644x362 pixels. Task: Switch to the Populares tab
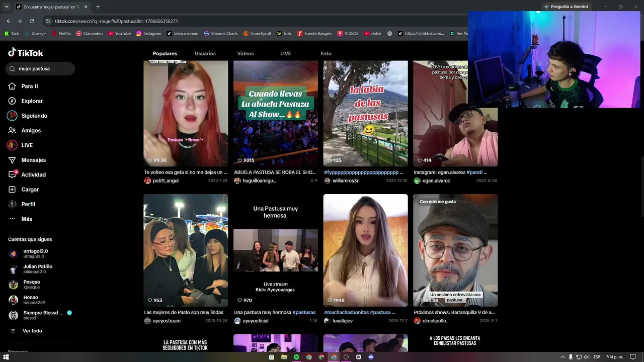pos(165,53)
